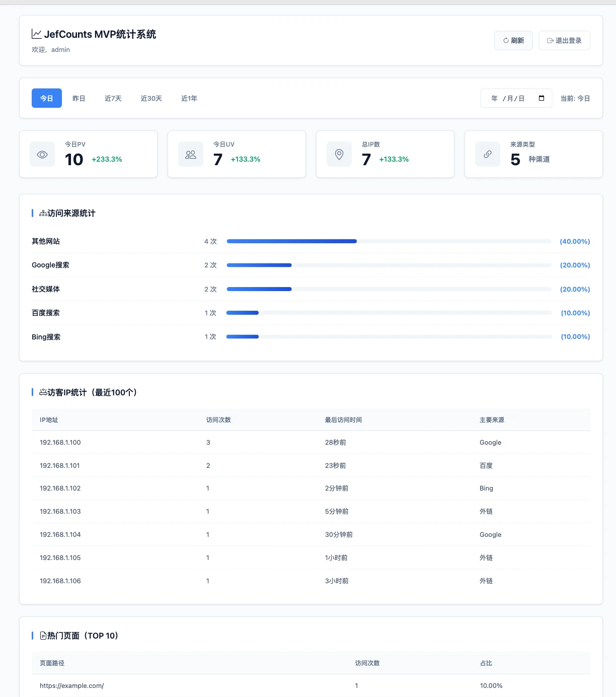Click the 最后访问时间 column header
Viewport: 616px width, 697px height.
343,420
